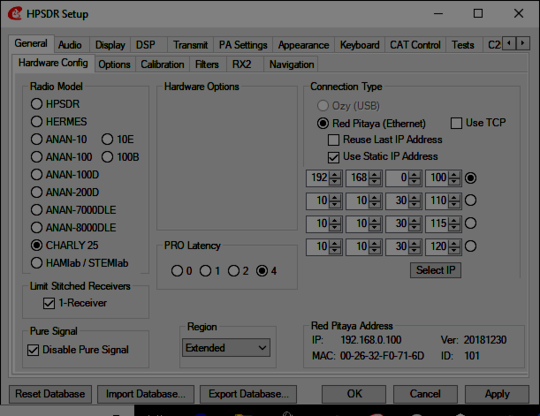Increase the 192 octet with up arrow
The image size is (540, 416).
point(335,174)
